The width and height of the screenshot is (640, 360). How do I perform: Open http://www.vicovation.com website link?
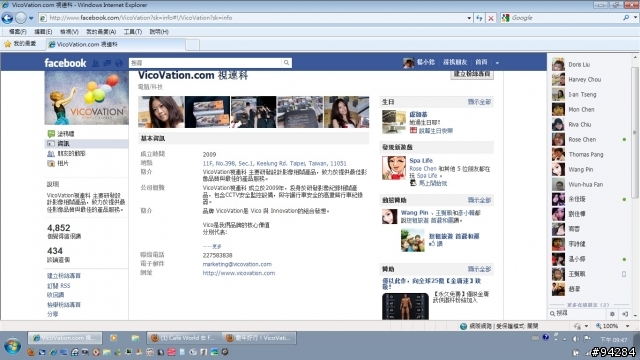click(239, 273)
